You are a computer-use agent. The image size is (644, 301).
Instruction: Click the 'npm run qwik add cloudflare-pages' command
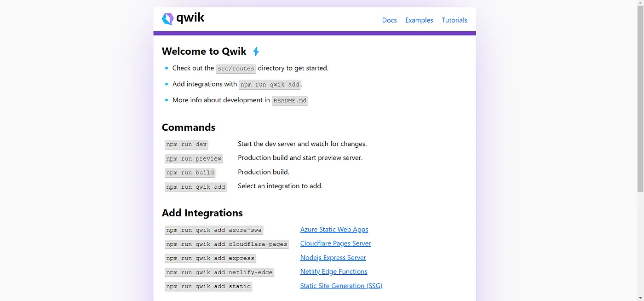pos(227,244)
